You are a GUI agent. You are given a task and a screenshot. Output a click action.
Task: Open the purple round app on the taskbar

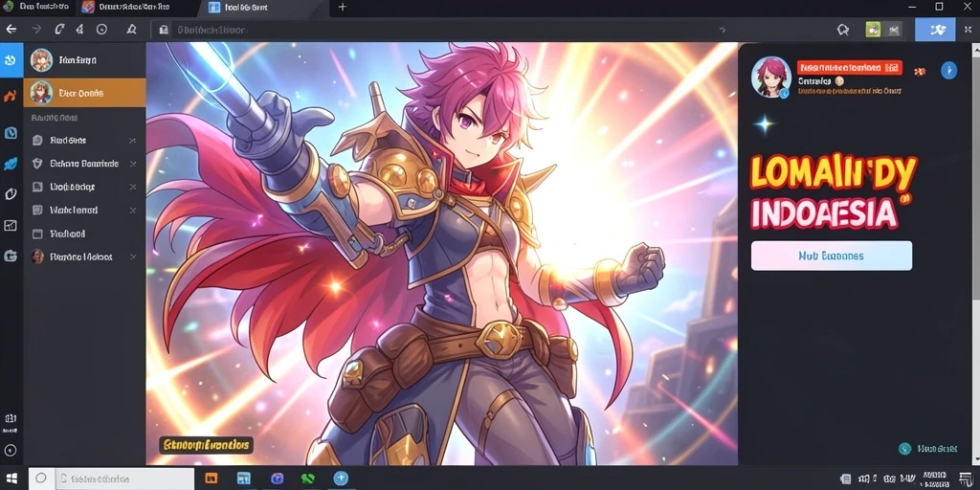click(277, 479)
